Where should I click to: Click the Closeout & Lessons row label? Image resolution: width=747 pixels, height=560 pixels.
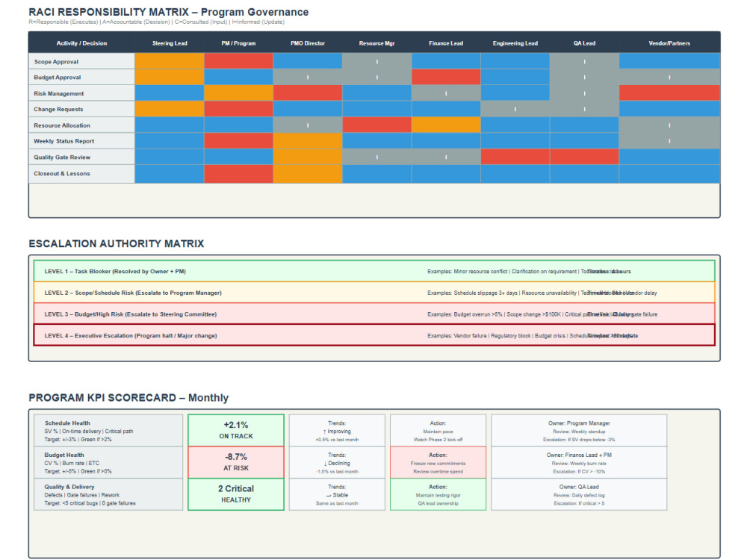pos(81,173)
